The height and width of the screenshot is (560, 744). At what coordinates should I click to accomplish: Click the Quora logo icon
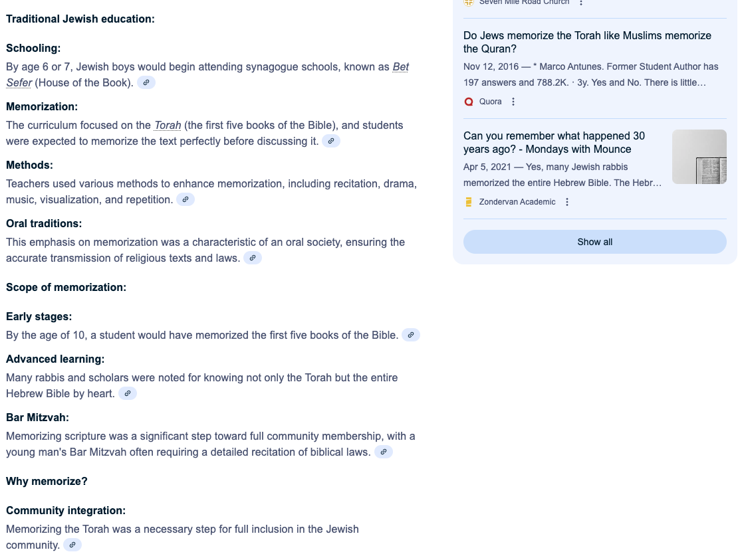(x=469, y=102)
